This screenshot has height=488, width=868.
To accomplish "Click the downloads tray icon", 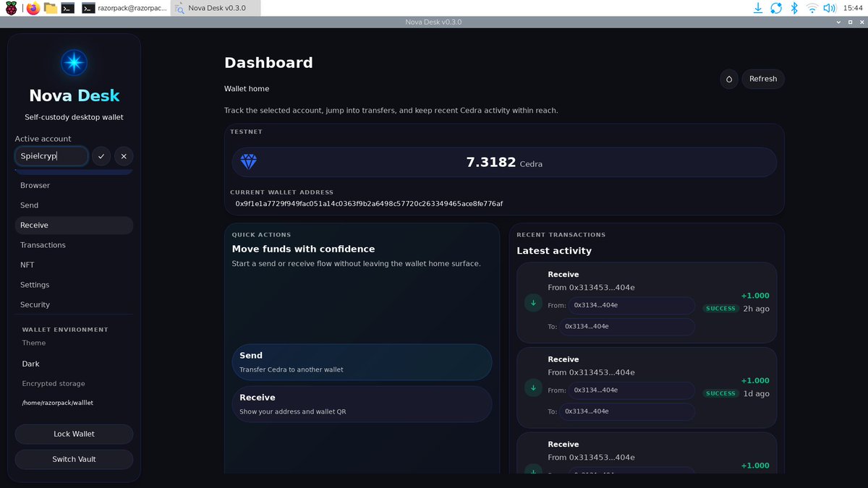I will [x=758, y=8].
